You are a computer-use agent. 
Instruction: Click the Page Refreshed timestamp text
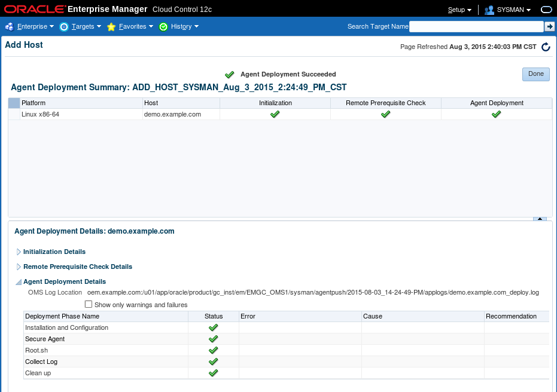pyautogui.click(x=468, y=47)
